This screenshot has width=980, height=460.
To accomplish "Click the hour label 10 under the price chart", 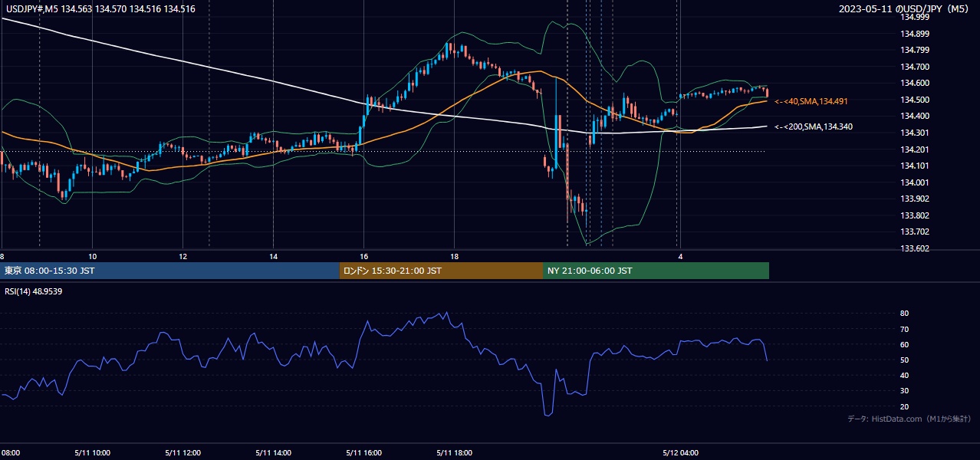I will coord(92,256).
